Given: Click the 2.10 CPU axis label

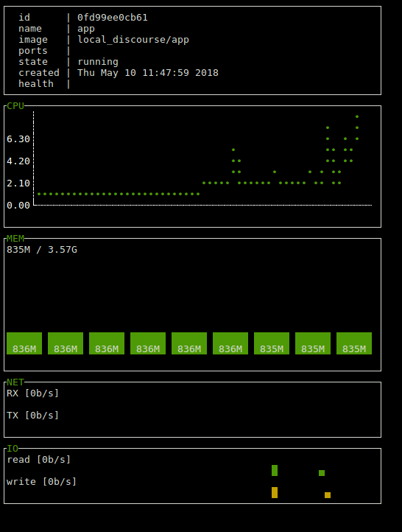Looking at the screenshot, I should point(18,183).
